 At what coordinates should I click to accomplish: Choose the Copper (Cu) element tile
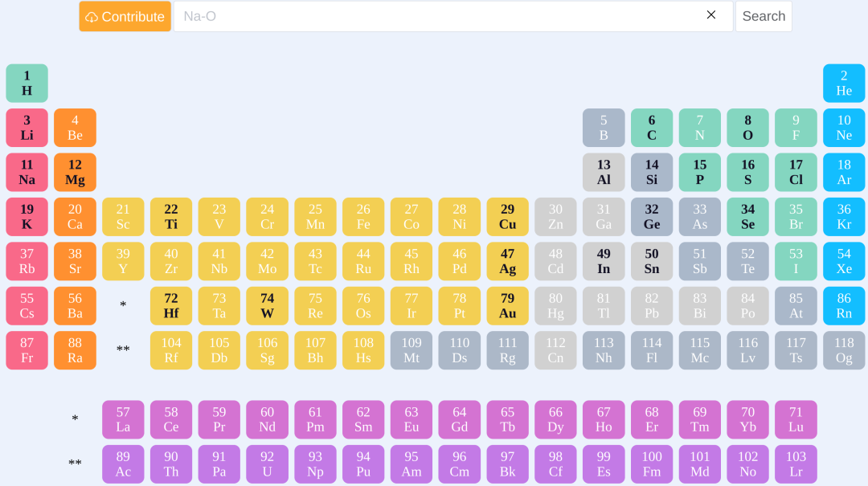click(x=507, y=217)
